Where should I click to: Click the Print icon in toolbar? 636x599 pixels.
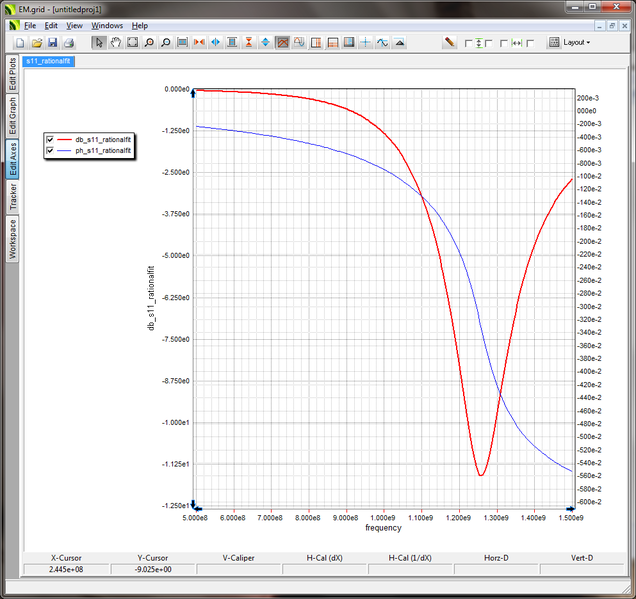pyautogui.click(x=69, y=43)
